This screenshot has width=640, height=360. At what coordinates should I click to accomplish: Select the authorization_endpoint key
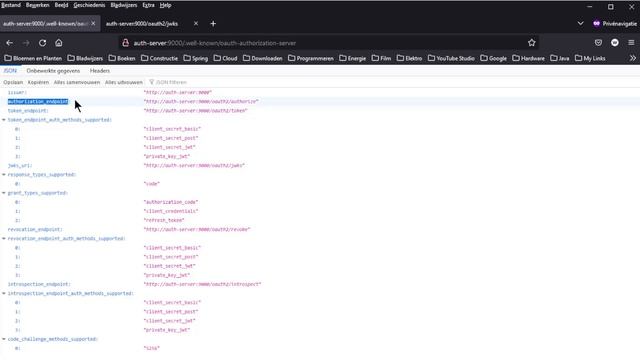point(38,102)
